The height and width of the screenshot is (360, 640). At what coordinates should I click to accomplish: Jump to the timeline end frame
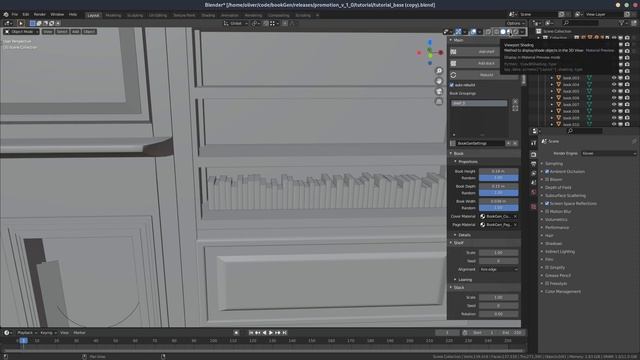284,333
